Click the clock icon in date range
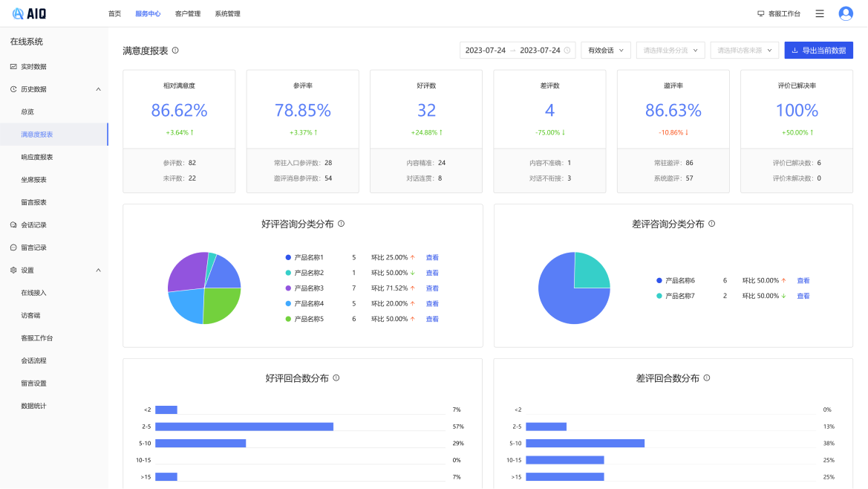 pos(567,51)
